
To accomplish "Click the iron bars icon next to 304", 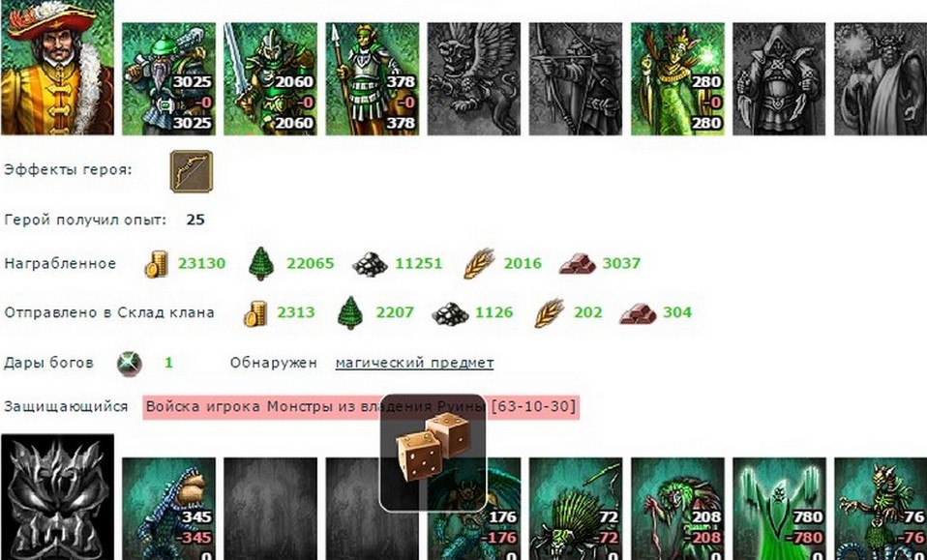I will (638, 313).
